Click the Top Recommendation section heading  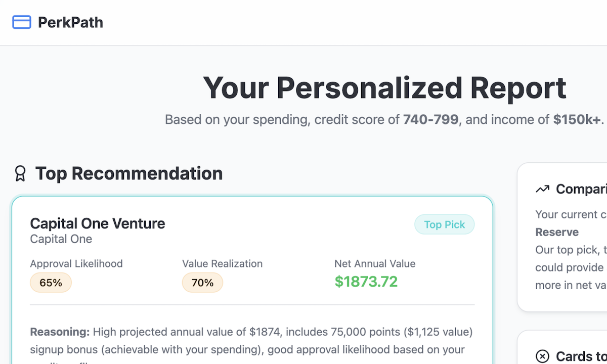pyautogui.click(x=129, y=173)
